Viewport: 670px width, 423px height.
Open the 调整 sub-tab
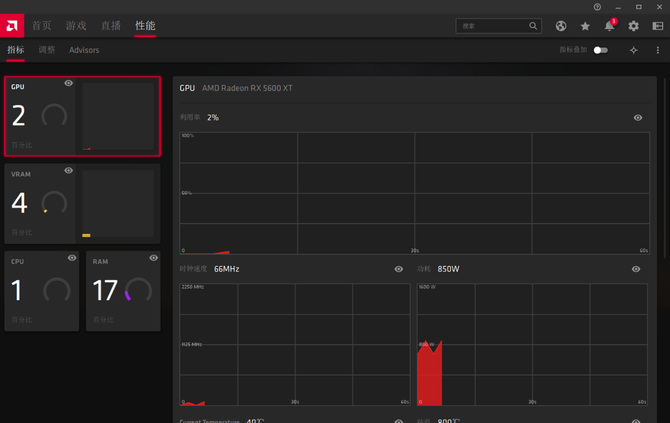pos(47,50)
